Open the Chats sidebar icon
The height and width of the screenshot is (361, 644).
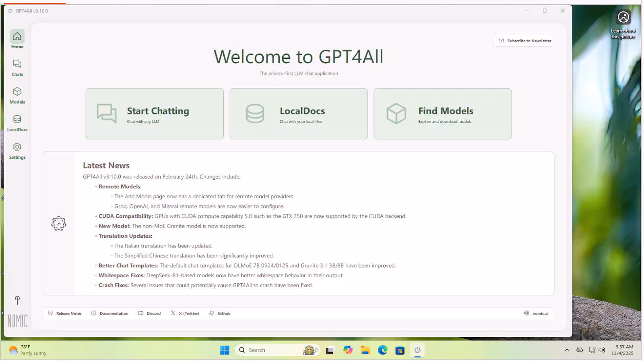(x=17, y=67)
